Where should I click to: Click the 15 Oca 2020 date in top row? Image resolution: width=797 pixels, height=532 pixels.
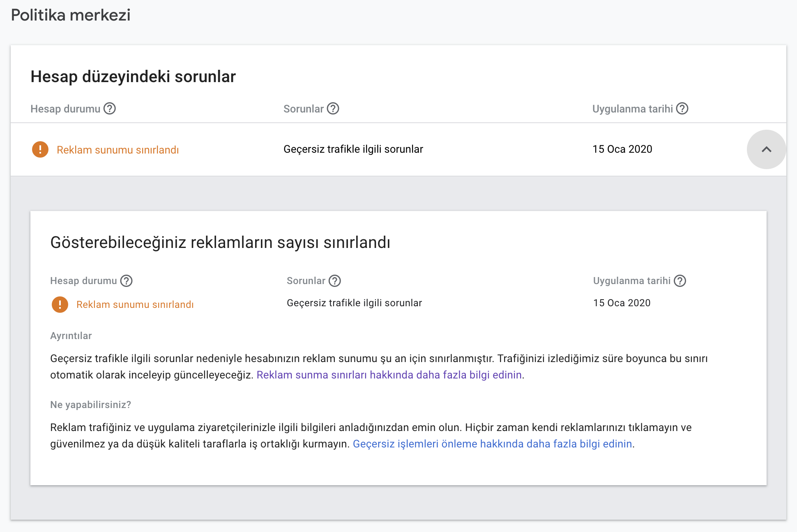[622, 149]
